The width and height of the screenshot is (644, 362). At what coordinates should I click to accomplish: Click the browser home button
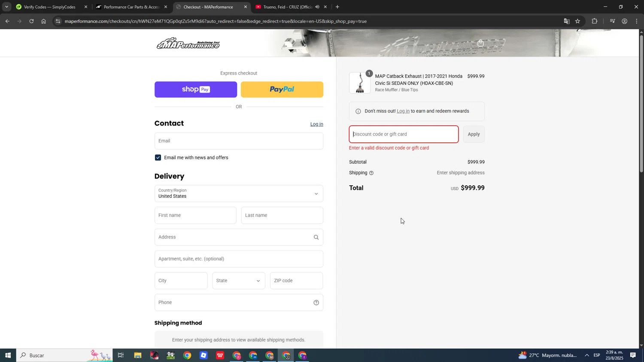pos(43,21)
